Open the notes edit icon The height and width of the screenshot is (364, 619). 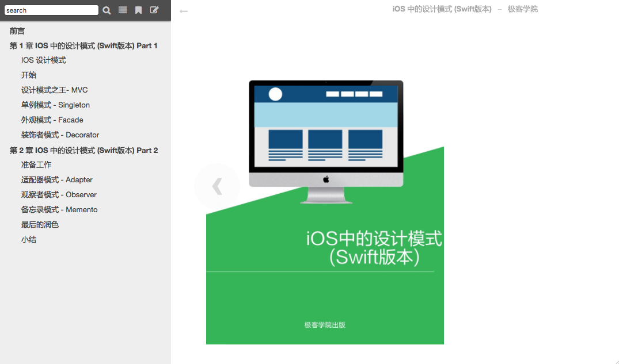(154, 10)
